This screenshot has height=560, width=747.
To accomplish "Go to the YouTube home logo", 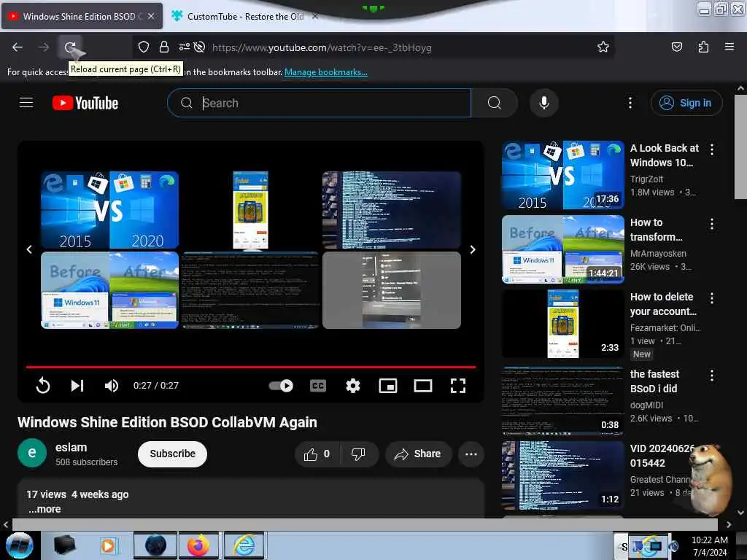I will 85,103.
